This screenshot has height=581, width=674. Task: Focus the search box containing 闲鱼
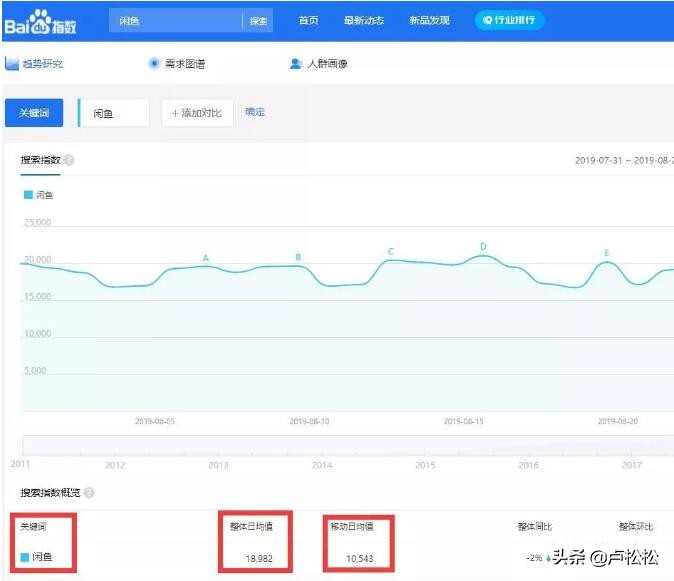(175, 20)
